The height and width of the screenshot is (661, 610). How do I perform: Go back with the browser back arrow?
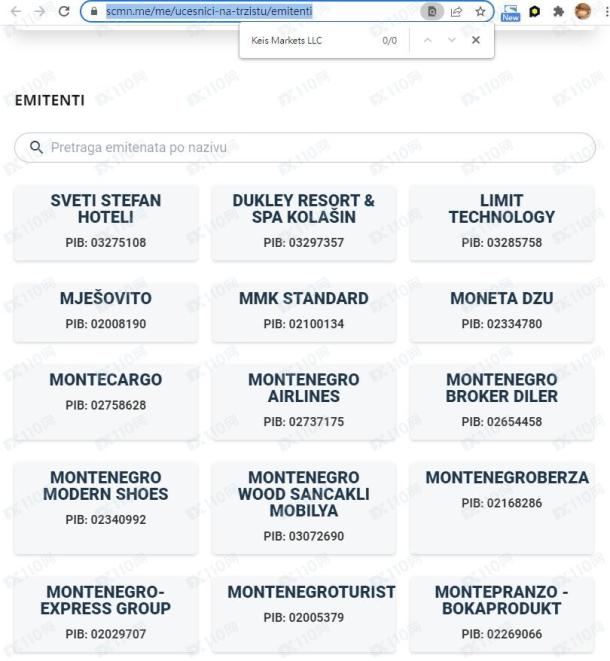pos(16,11)
